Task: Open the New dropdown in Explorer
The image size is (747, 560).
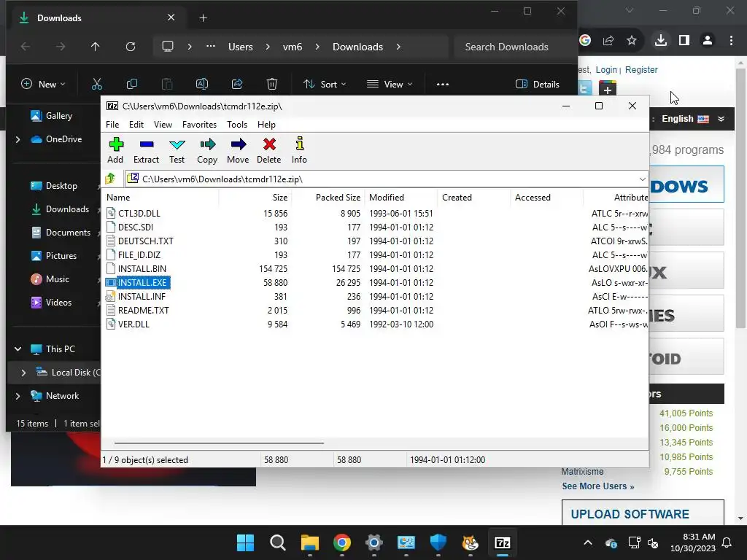Action: [x=43, y=85]
